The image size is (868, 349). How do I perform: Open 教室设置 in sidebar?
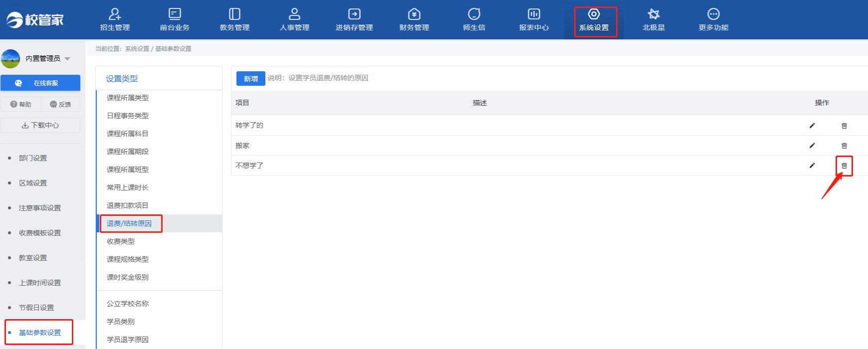click(x=33, y=258)
